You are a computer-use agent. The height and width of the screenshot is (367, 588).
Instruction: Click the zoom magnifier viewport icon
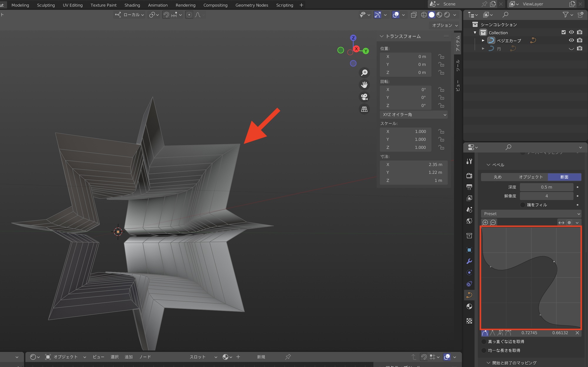pyautogui.click(x=364, y=73)
